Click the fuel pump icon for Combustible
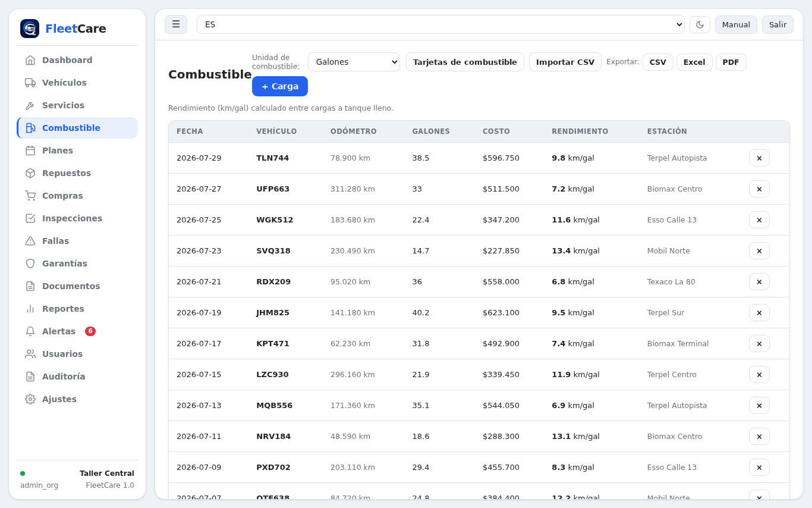The height and width of the screenshot is (508, 812). tap(30, 128)
